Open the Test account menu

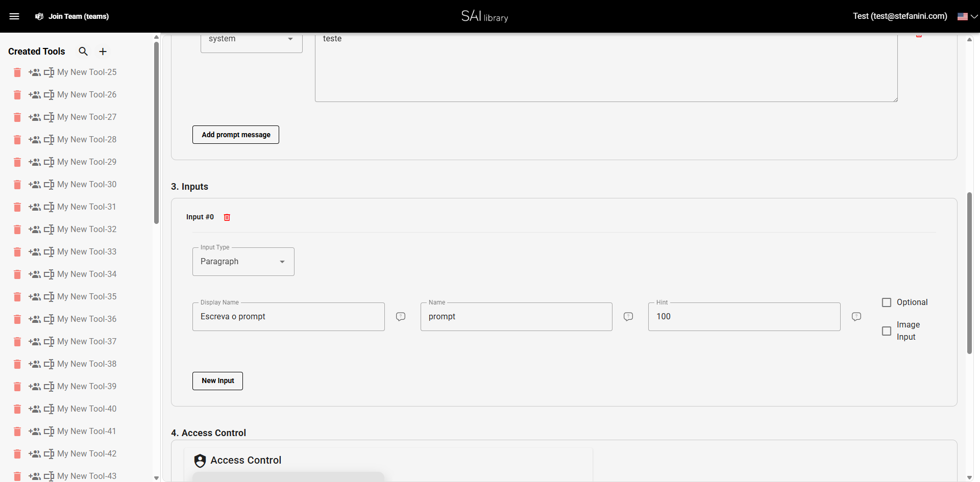(x=899, y=16)
